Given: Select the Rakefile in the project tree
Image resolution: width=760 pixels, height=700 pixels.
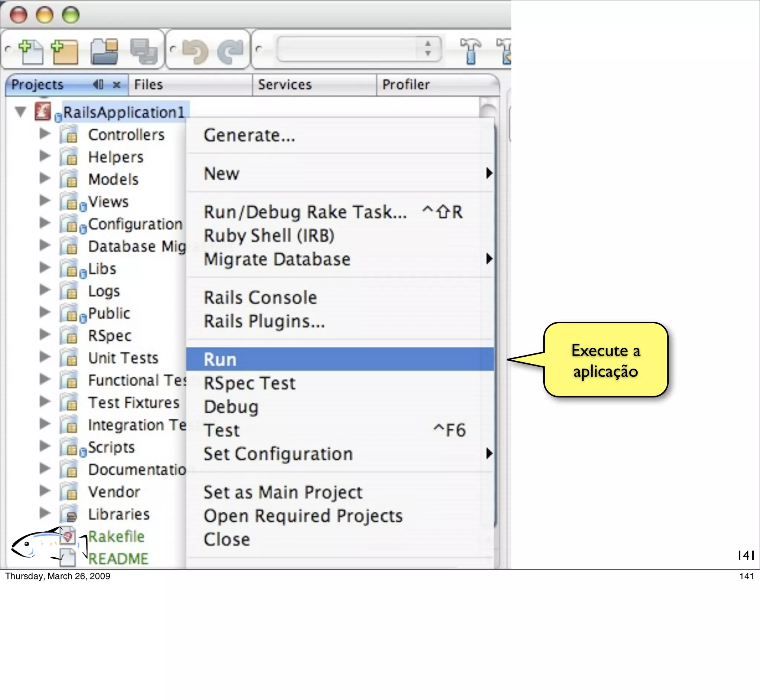Looking at the screenshot, I should click(116, 536).
